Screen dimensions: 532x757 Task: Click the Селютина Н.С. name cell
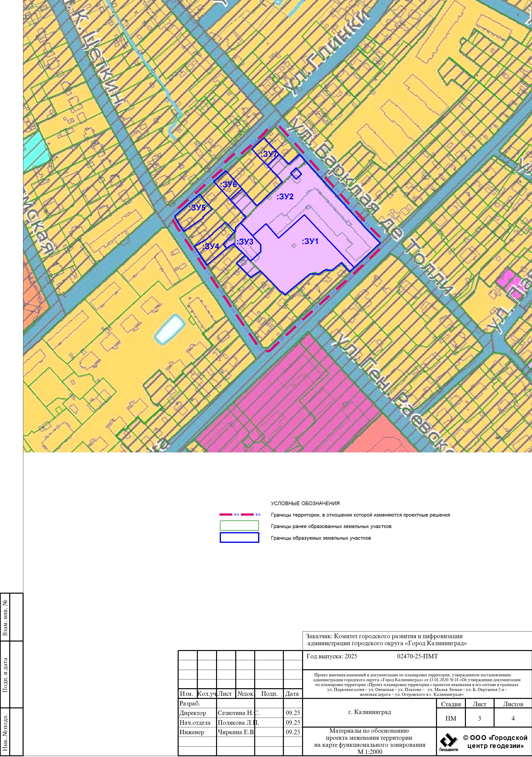coord(238,713)
